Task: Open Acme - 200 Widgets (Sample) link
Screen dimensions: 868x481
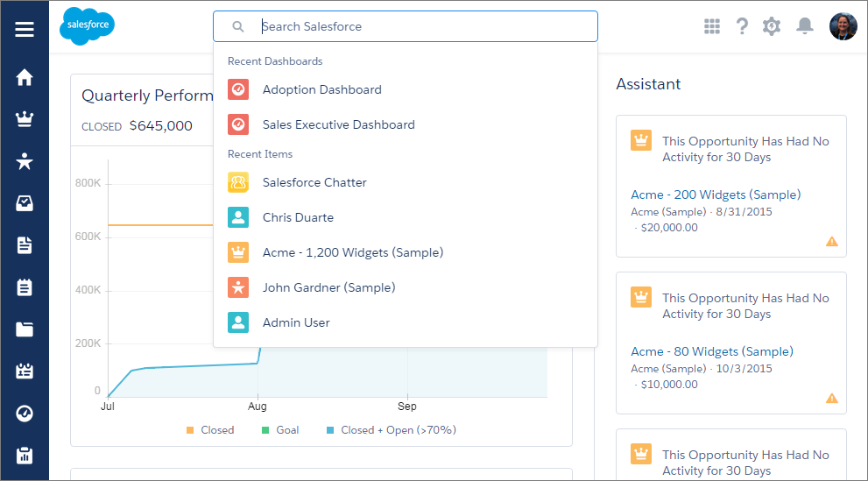Action: tap(716, 195)
